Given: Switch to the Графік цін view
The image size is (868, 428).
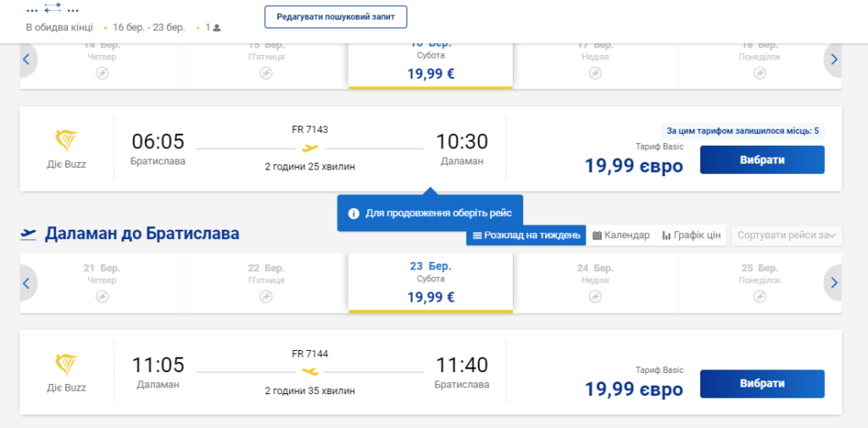Looking at the screenshot, I should [691, 236].
